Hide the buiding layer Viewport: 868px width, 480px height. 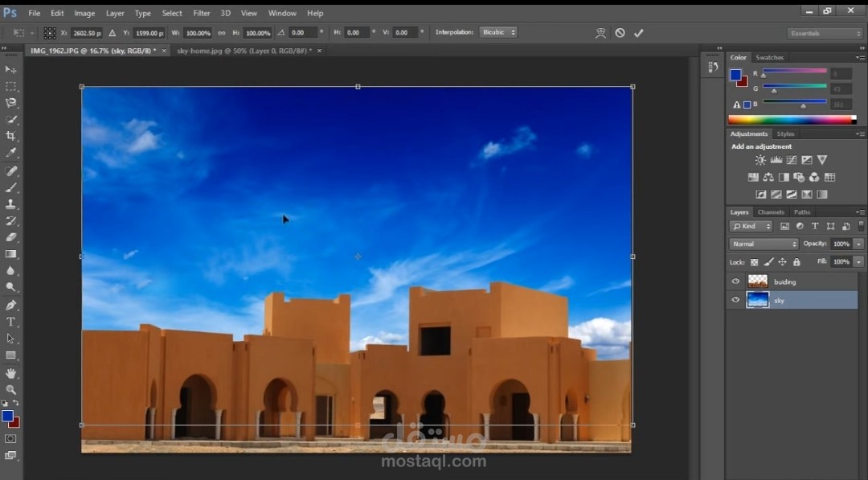point(735,281)
